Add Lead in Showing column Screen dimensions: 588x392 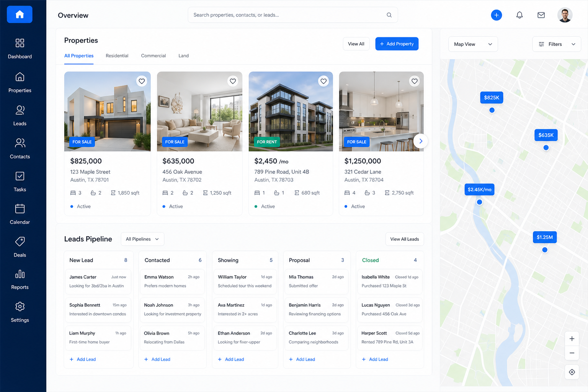click(x=231, y=359)
